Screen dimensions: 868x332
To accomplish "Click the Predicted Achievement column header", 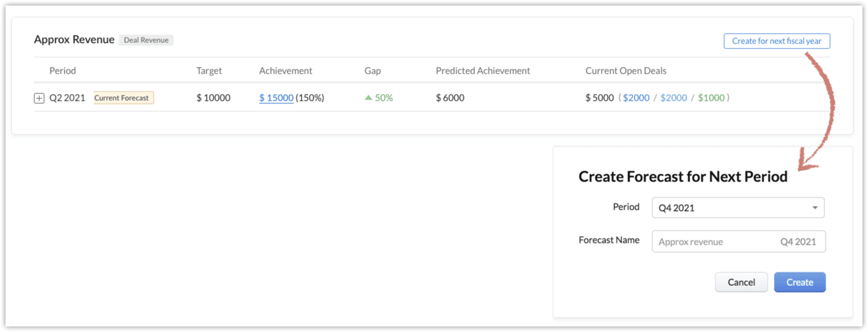I will click(483, 71).
